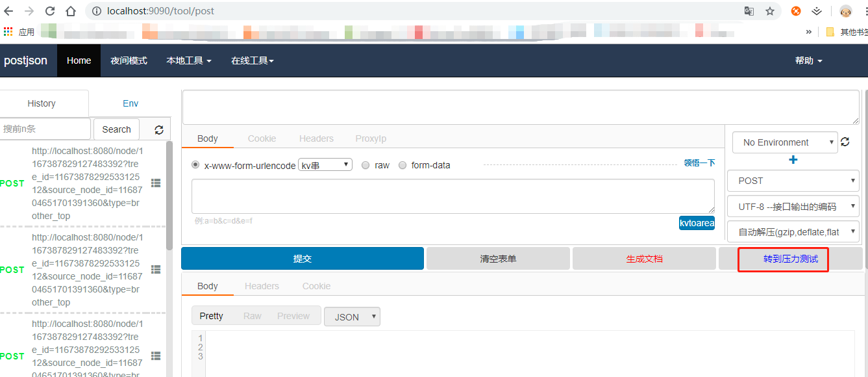Image resolution: width=868 pixels, height=377 pixels.
Task: Expand the 在线工具 menu
Action: (253, 60)
